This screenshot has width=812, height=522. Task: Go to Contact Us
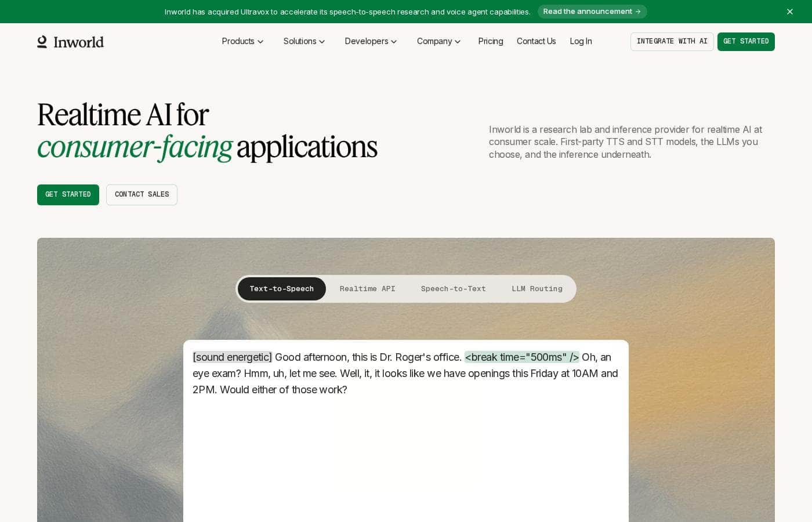536,41
